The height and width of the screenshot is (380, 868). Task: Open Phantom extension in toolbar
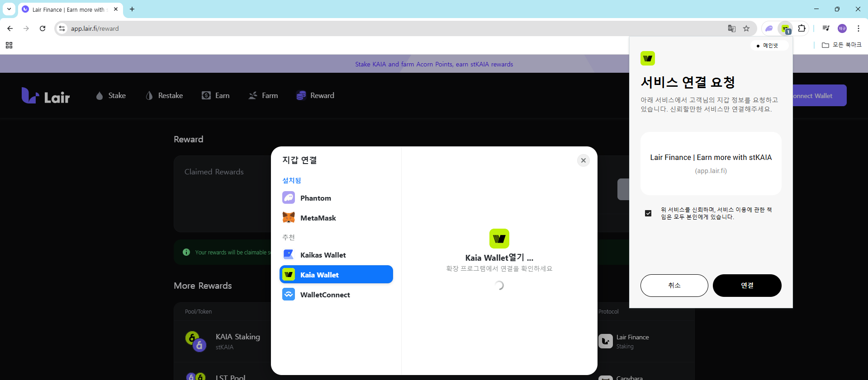(x=769, y=28)
